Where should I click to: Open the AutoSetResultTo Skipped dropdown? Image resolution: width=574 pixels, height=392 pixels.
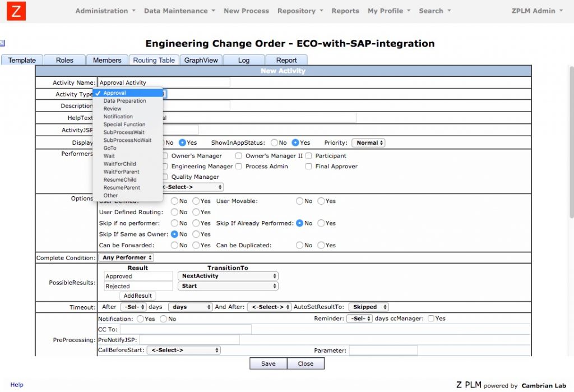tap(368, 307)
